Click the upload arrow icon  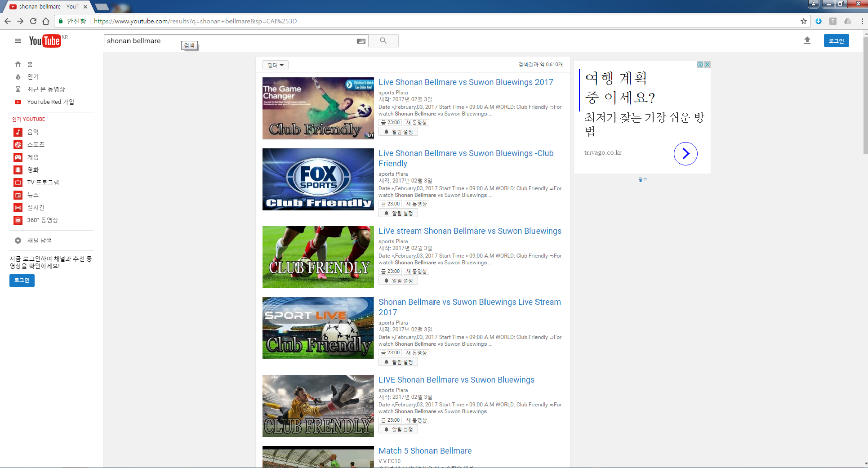(807, 40)
